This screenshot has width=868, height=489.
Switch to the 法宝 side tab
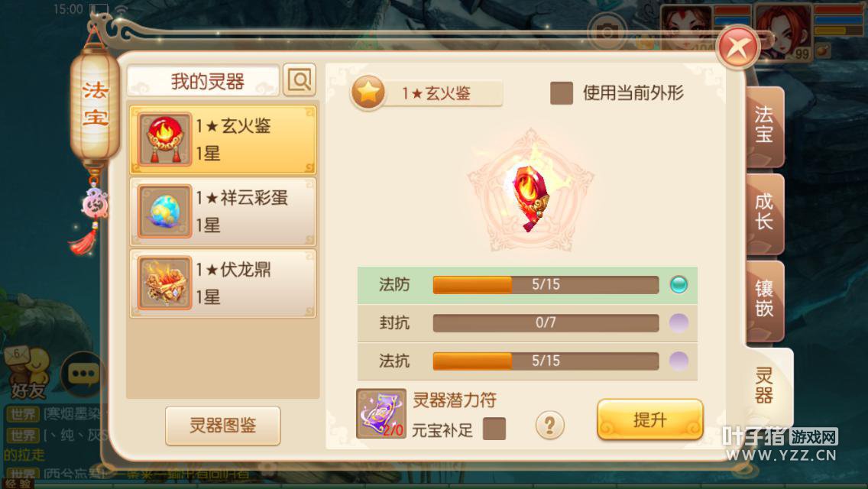point(765,126)
